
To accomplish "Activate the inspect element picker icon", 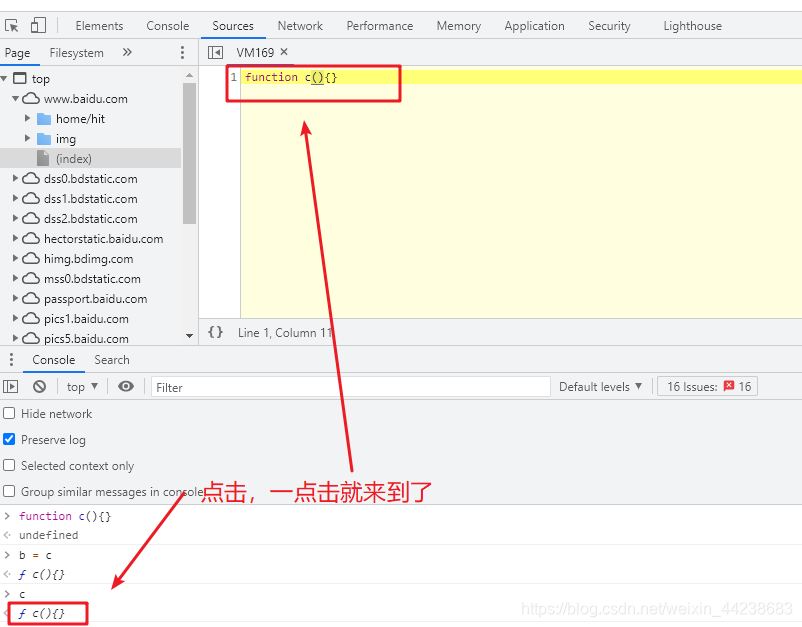I will [11, 26].
